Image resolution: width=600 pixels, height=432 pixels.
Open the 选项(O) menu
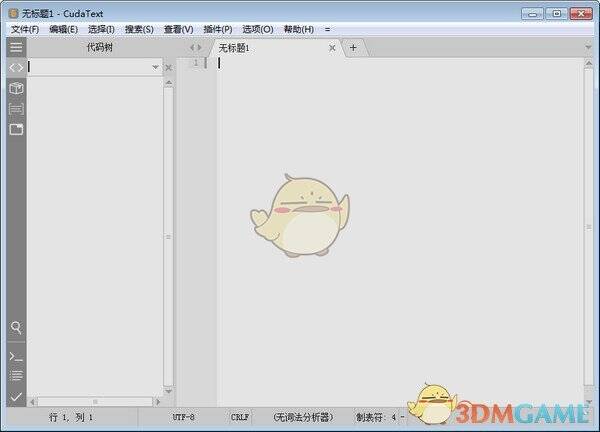pyautogui.click(x=258, y=29)
